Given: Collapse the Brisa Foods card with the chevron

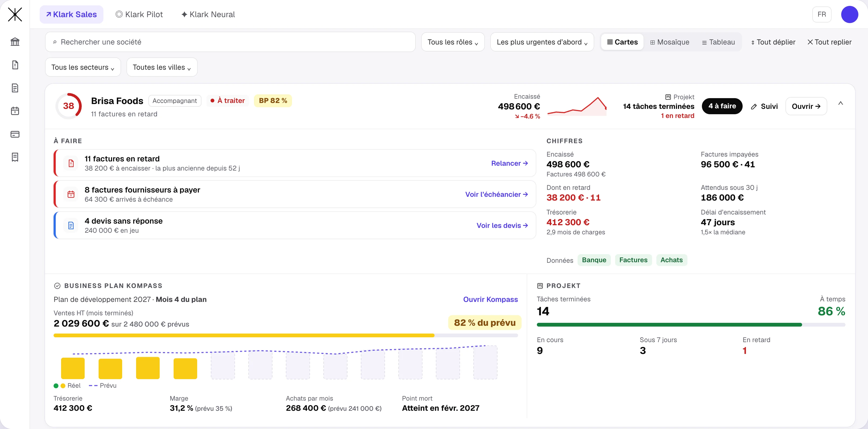Looking at the screenshot, I should pyautogui.click(x=840, y=103).
